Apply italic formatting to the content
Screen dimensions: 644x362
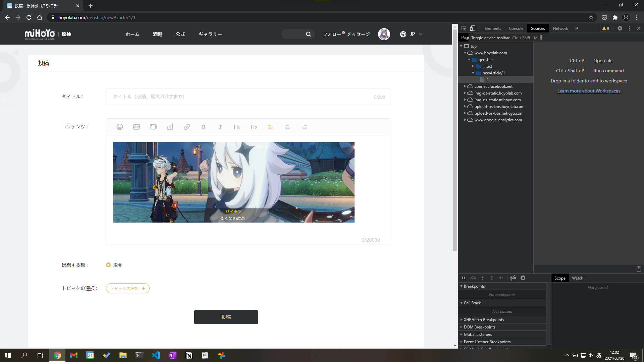click(220, 127)
